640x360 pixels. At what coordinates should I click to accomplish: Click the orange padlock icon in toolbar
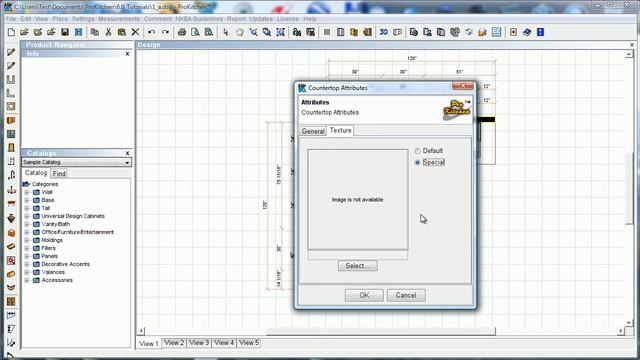click(482, 32)
